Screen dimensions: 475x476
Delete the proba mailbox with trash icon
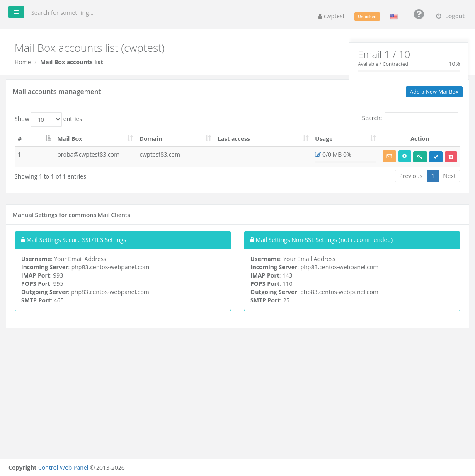[x=451, y=157]
